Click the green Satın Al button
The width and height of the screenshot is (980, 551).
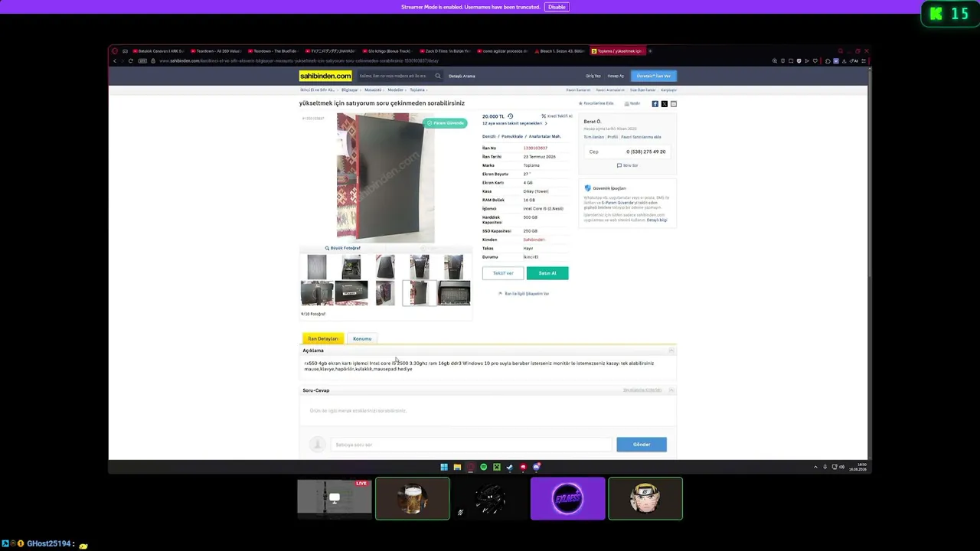[x=547, y=273]
